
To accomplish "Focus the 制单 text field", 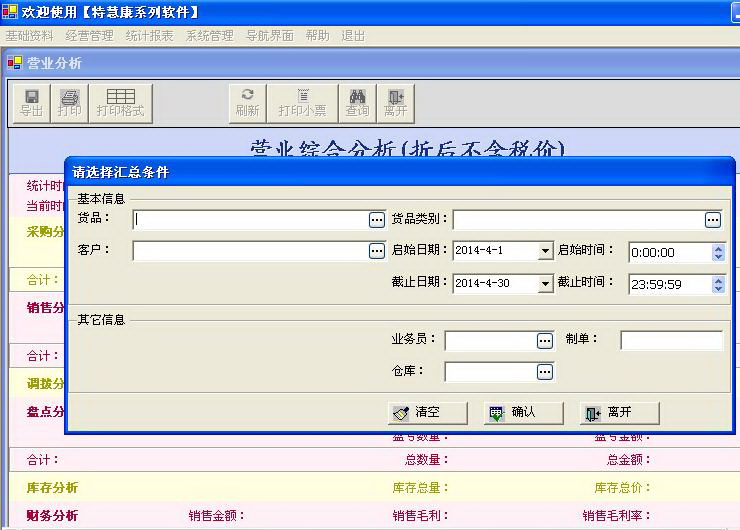I will 671,341.
